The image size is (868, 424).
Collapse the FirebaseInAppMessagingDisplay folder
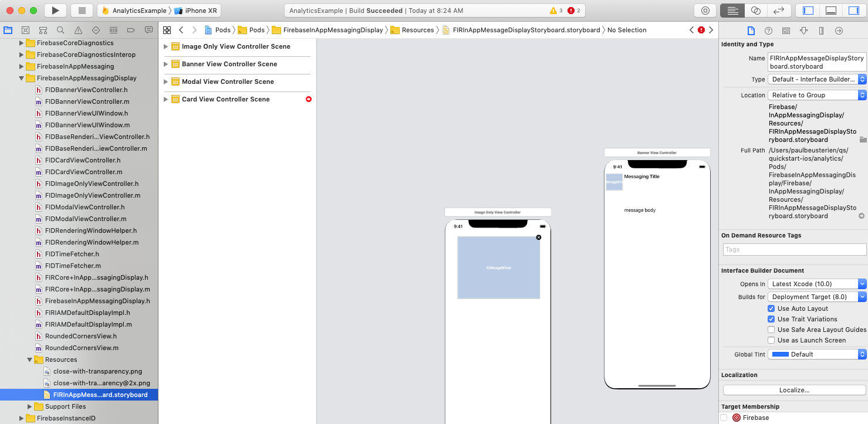(22, 78)
